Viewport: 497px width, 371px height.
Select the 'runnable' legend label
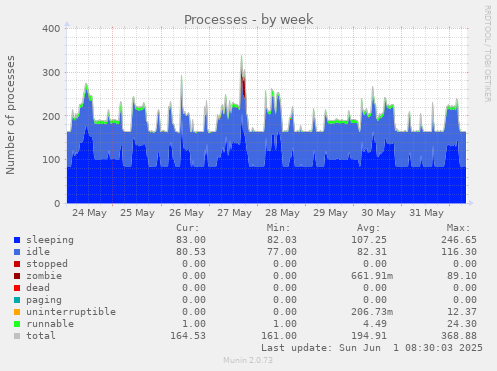click(x=50, y=324)
